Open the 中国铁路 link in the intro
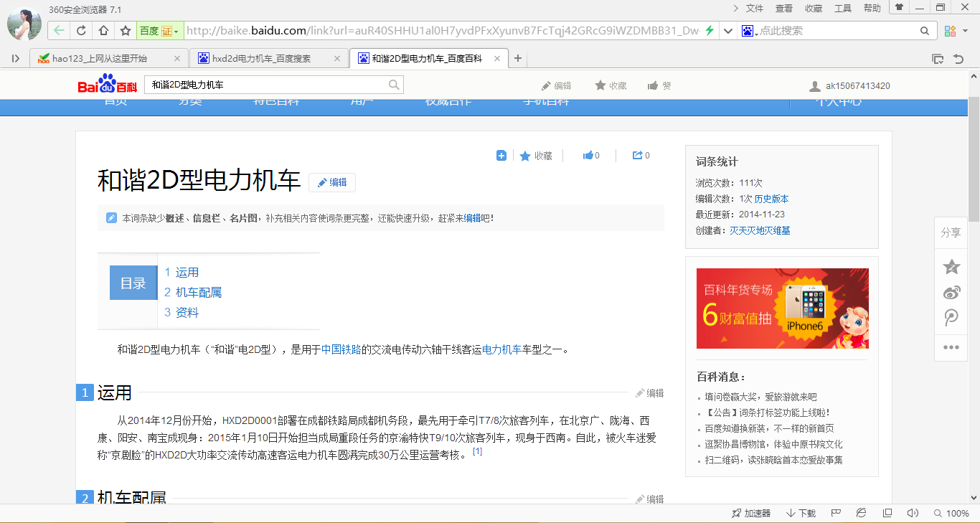This screenshot has width=980, height=523. (x=341, y=350)
